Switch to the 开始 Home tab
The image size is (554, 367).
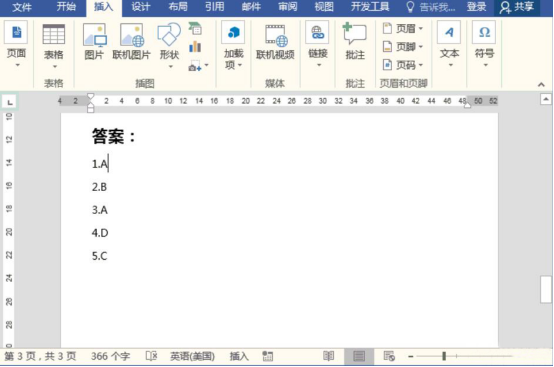point(66,7)
